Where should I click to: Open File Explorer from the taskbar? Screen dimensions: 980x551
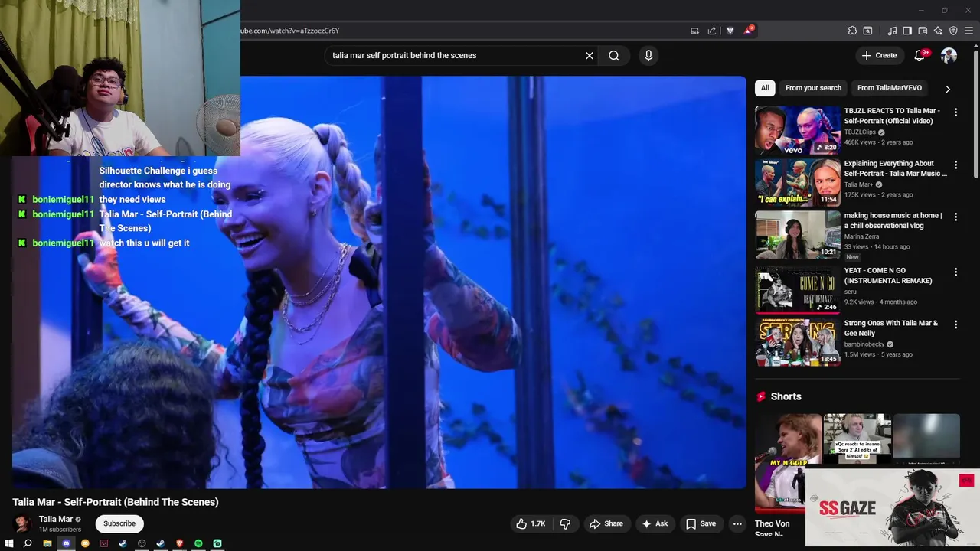click(47, 543)
